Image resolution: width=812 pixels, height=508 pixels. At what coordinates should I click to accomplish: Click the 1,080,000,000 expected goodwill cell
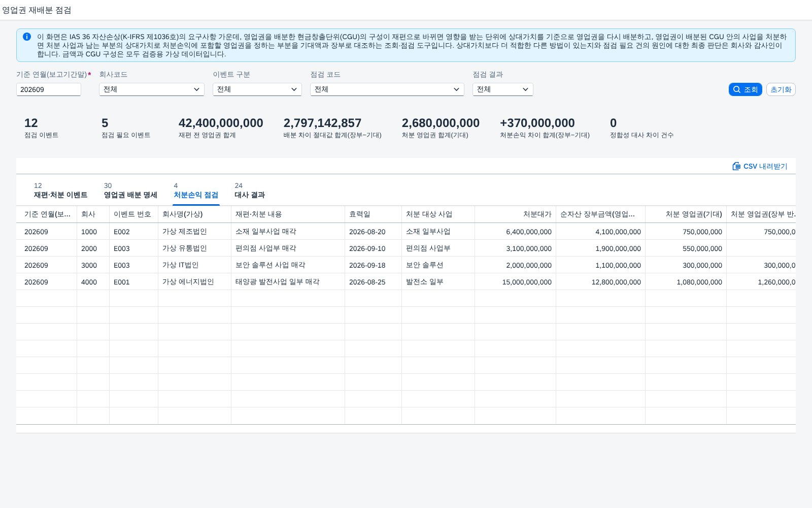pyautogui.click(x=686, y=282)
